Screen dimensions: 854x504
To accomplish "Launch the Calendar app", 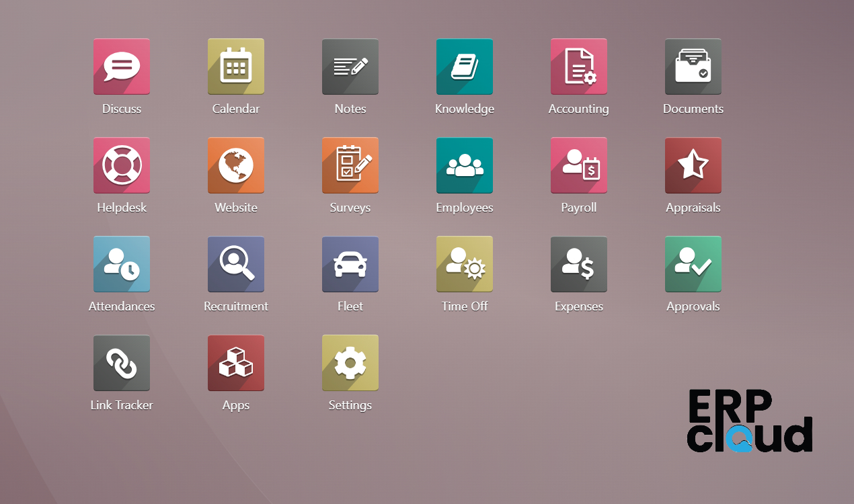I will coord(236,67).
